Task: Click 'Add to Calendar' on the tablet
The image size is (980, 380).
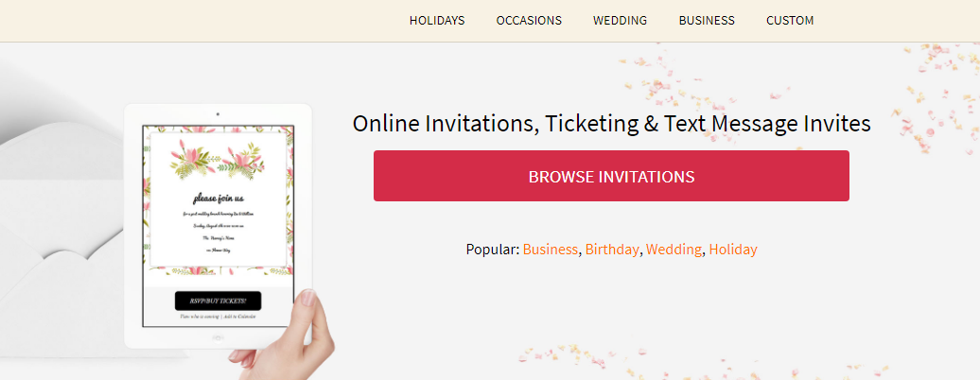Action: [x=240, y=317]
